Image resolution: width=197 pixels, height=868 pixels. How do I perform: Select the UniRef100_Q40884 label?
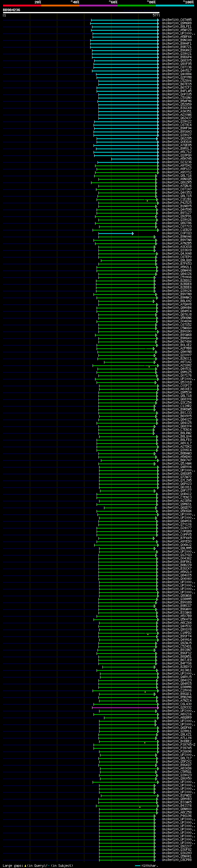(177, 74)
